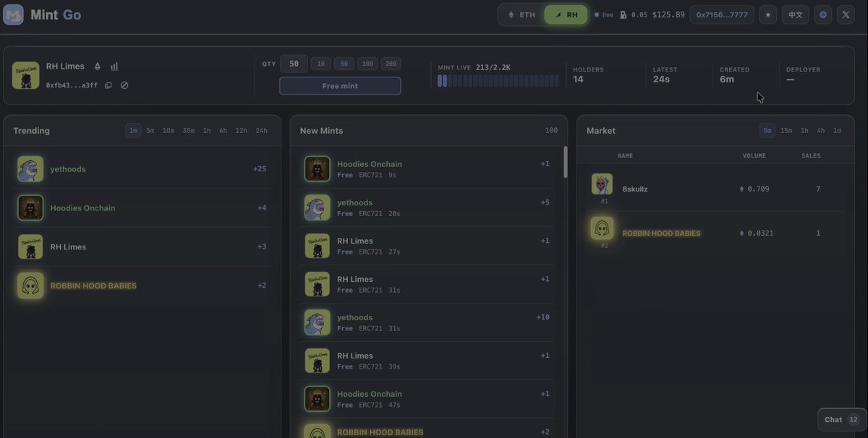Open the Chat button
The width and height of the screenshot is (868, 438).
click(x=842, y=420)
